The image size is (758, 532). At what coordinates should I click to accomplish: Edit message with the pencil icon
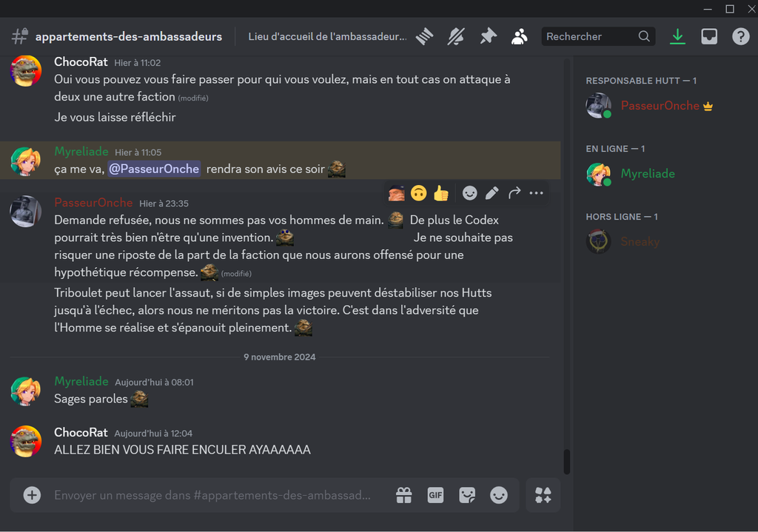click(x=492, y=193)
